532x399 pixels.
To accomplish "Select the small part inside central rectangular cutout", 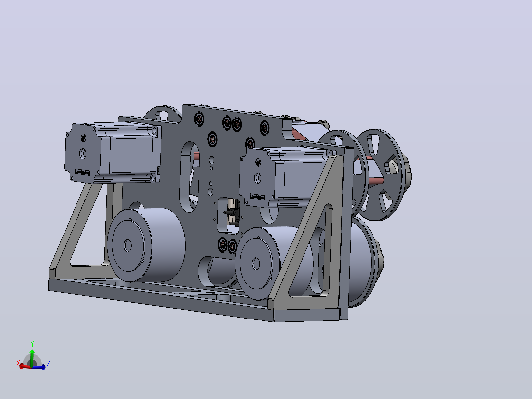I will (x=232, y=213).
